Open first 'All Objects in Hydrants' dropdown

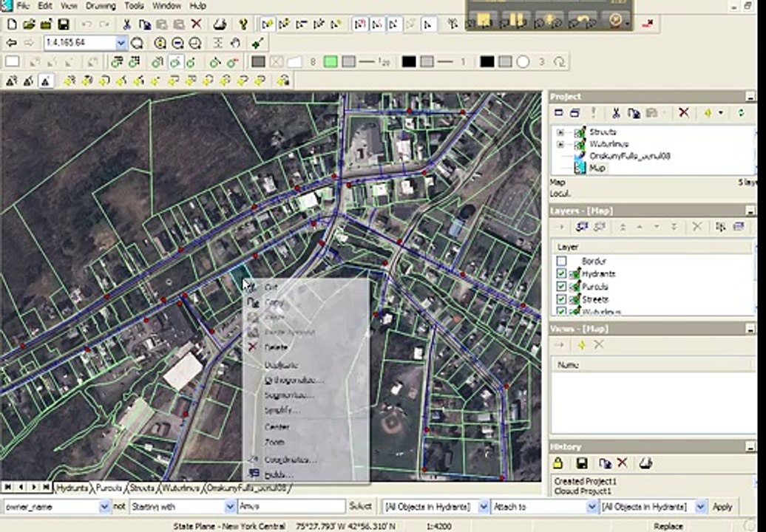(483, 507)
